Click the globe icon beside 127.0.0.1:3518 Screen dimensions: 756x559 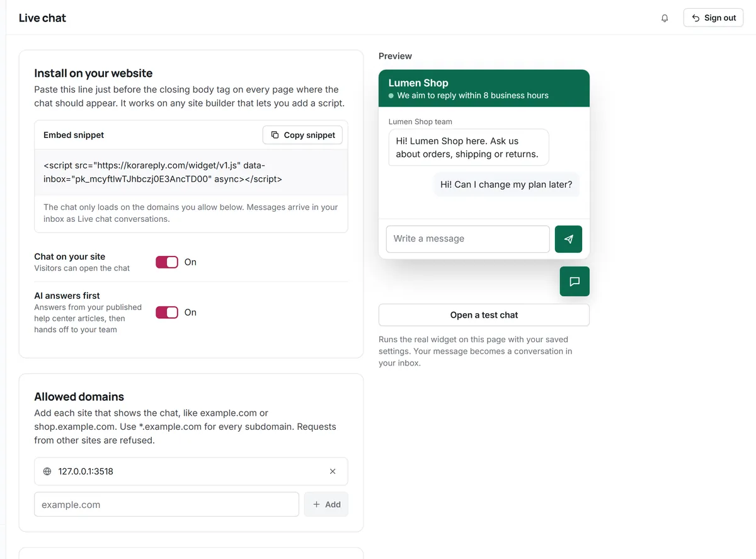[47, 471]
